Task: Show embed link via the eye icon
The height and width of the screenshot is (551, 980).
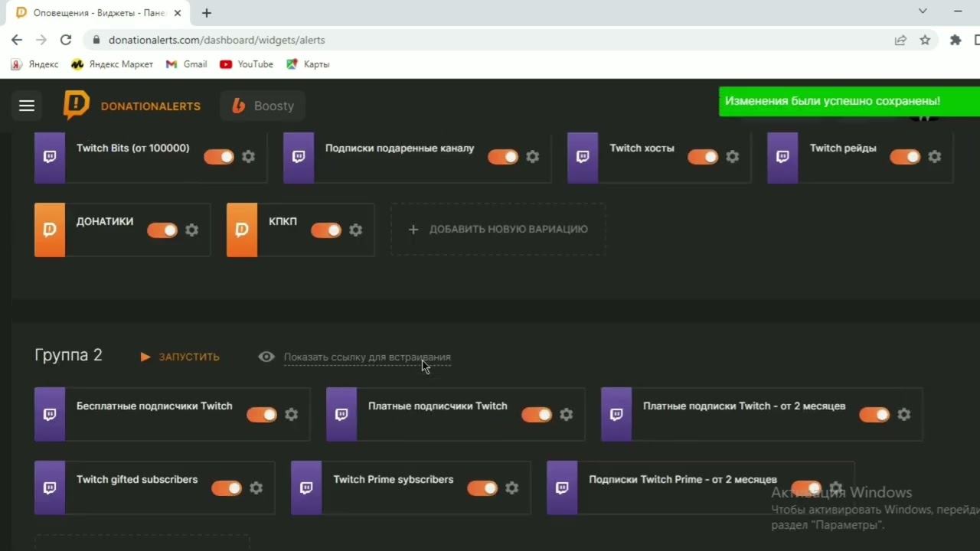Action: point(266,357)
